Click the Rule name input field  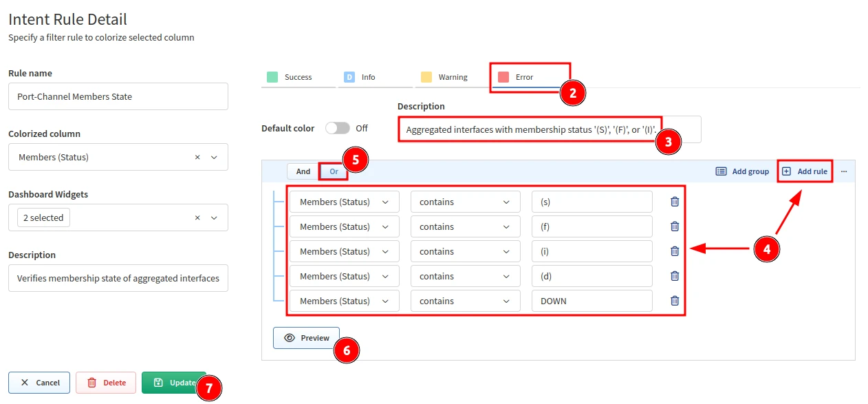[x=118, y=97]
